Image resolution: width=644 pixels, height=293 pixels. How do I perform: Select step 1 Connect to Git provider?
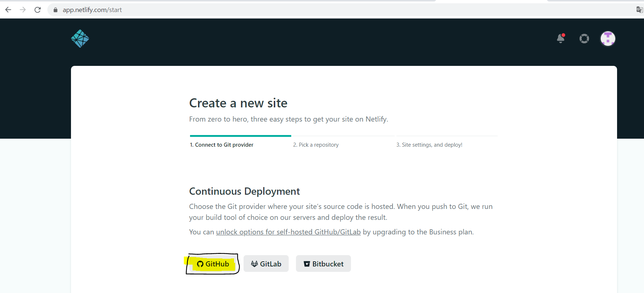coord(222,145)
